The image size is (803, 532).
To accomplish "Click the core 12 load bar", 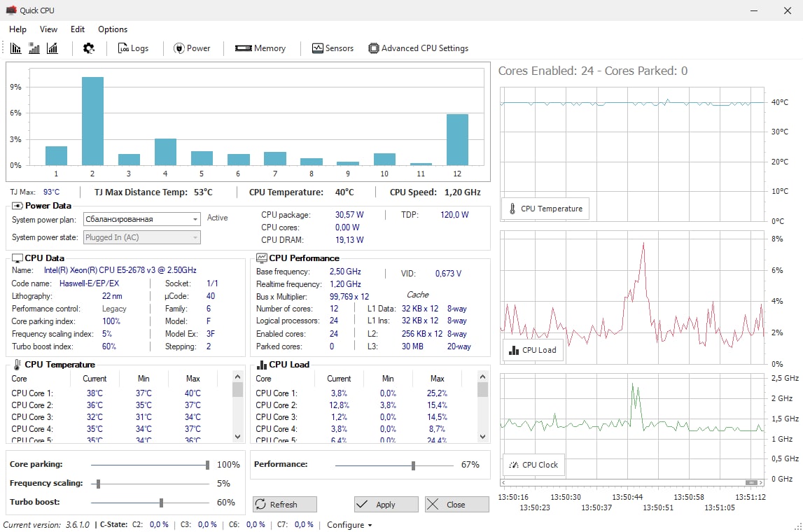I will tap(457, 140).
